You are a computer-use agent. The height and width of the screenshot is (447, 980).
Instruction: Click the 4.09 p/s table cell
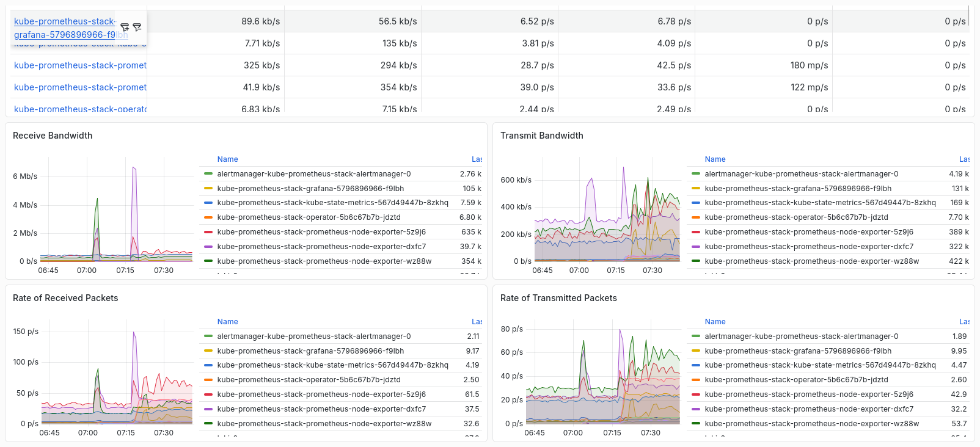tap(626, 43)
